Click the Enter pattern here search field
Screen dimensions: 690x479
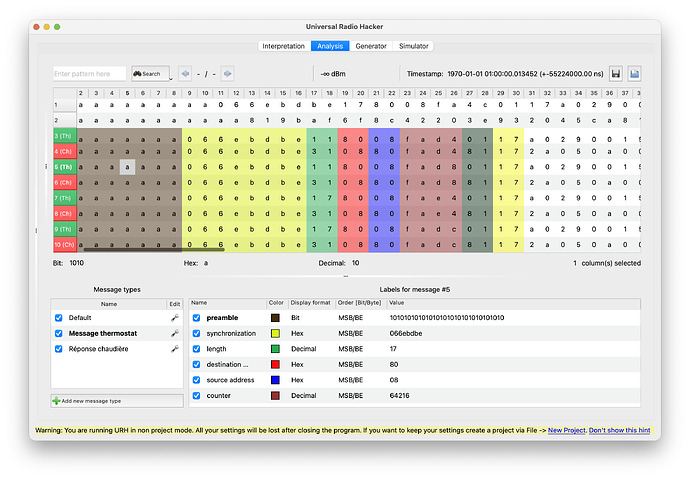(89, 74)
